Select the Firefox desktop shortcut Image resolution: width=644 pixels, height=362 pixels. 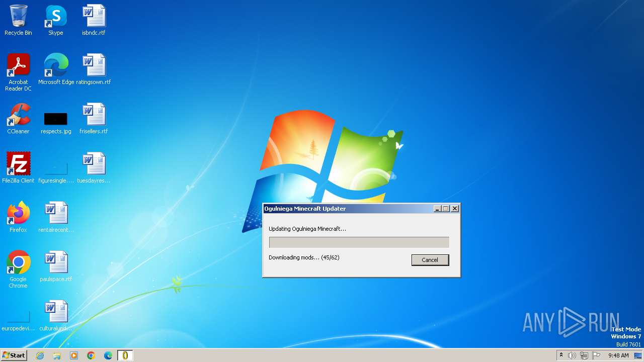point(18,217)
